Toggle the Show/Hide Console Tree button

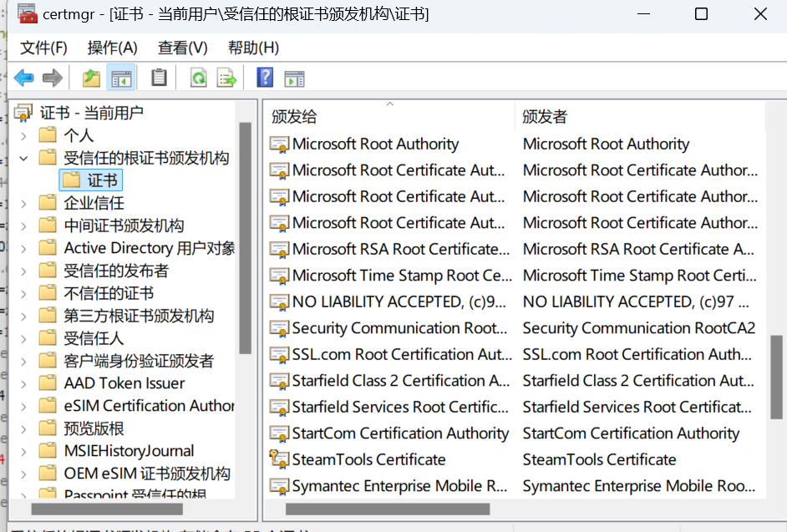121,78
